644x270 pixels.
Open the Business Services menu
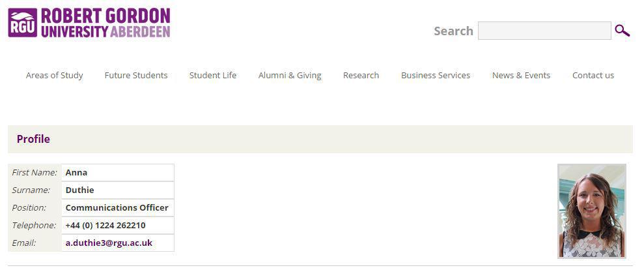(x=436, y=75)
